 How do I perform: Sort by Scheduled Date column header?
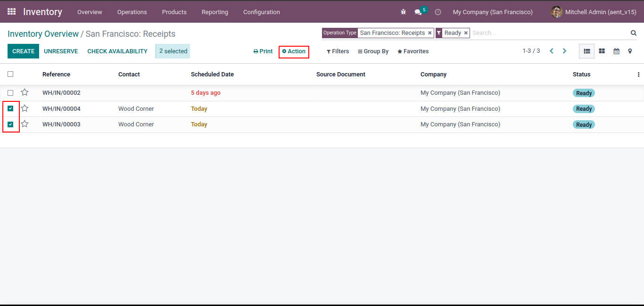[x=212, y=74]
